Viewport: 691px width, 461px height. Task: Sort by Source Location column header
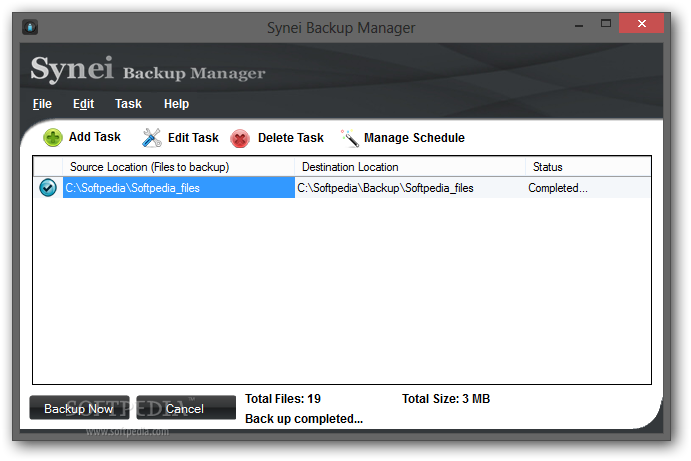click(178, 167)
